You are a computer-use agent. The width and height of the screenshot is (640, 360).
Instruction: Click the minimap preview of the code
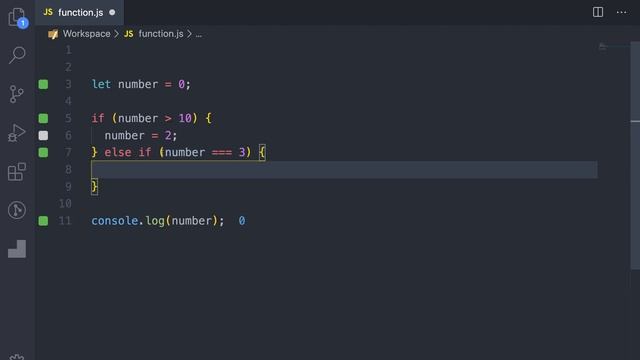603,47
